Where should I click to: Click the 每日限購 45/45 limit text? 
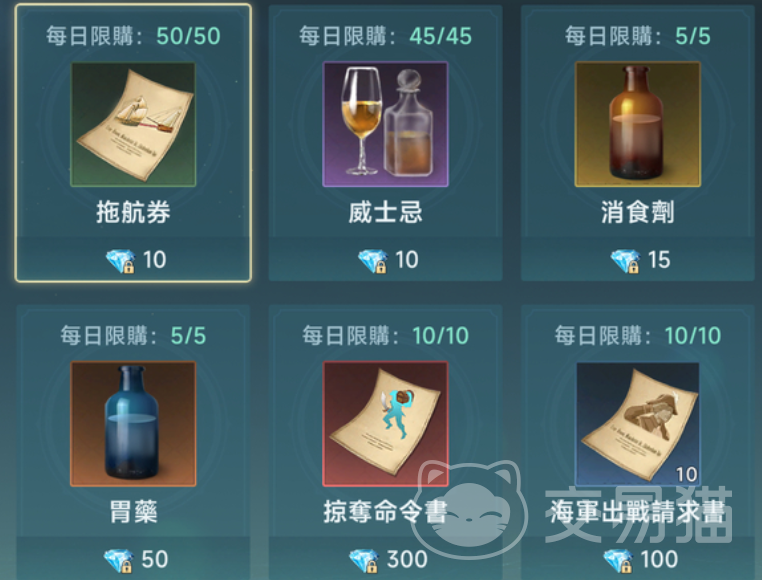tap(385, 36)
